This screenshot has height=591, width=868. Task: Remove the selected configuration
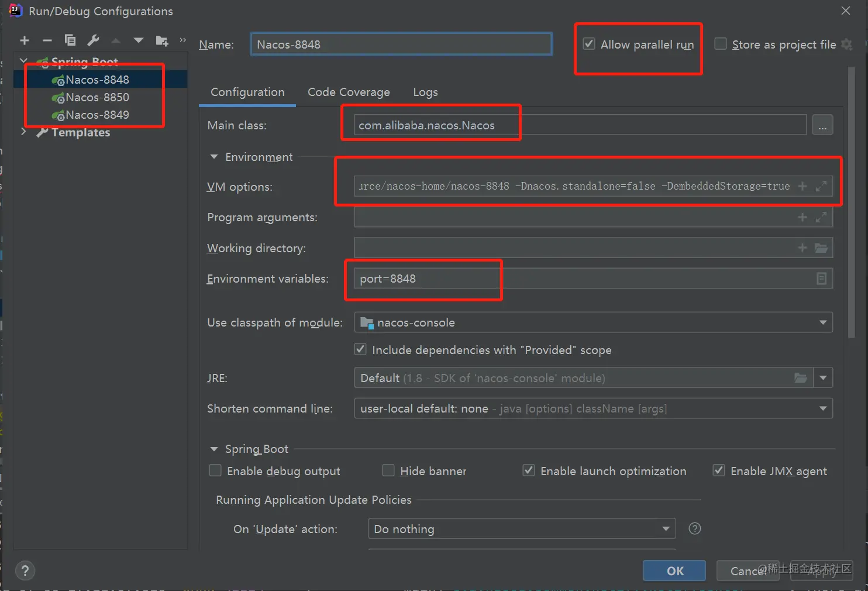(47, 40)
